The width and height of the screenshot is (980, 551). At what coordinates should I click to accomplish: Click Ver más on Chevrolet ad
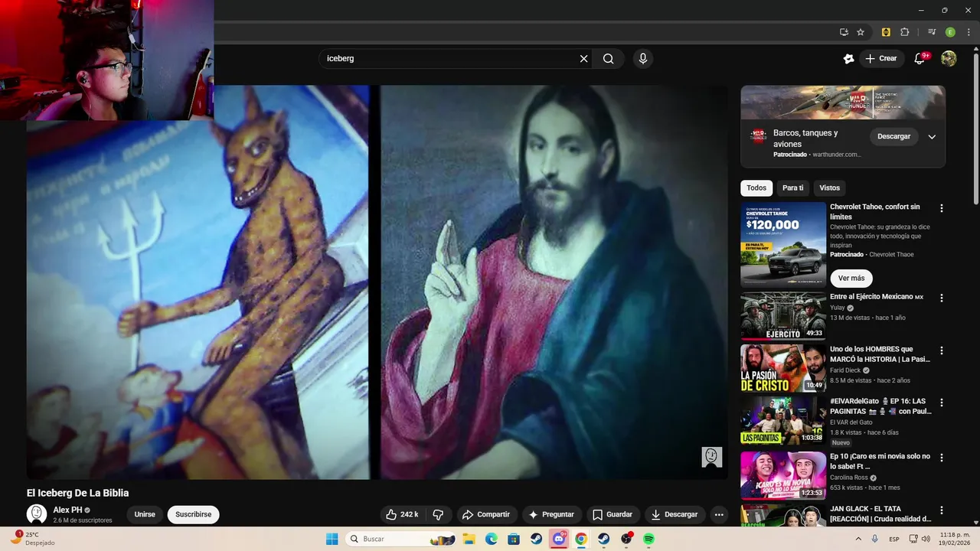click(851, 278)
